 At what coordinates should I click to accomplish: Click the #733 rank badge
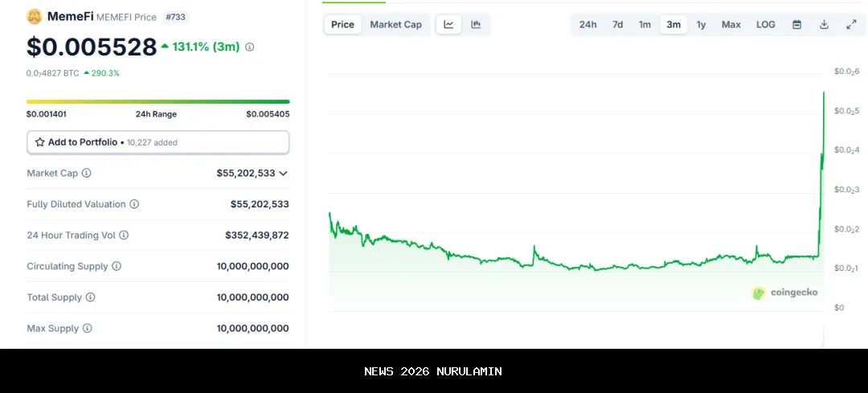click(176, 17)
